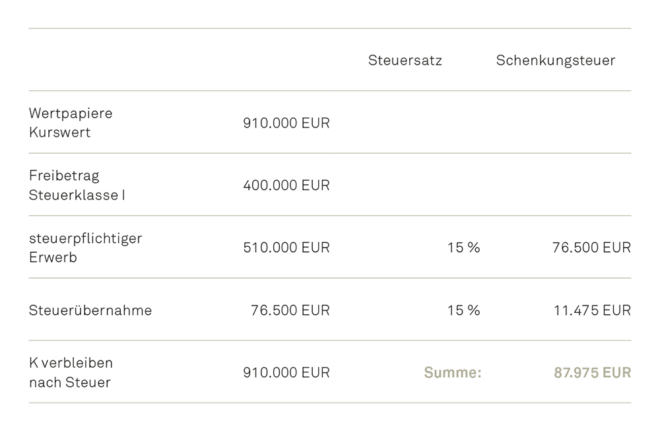660x431 pixels.
Task: Click the 11.475 EUR tax value
Action: click(x=592, y=310)
